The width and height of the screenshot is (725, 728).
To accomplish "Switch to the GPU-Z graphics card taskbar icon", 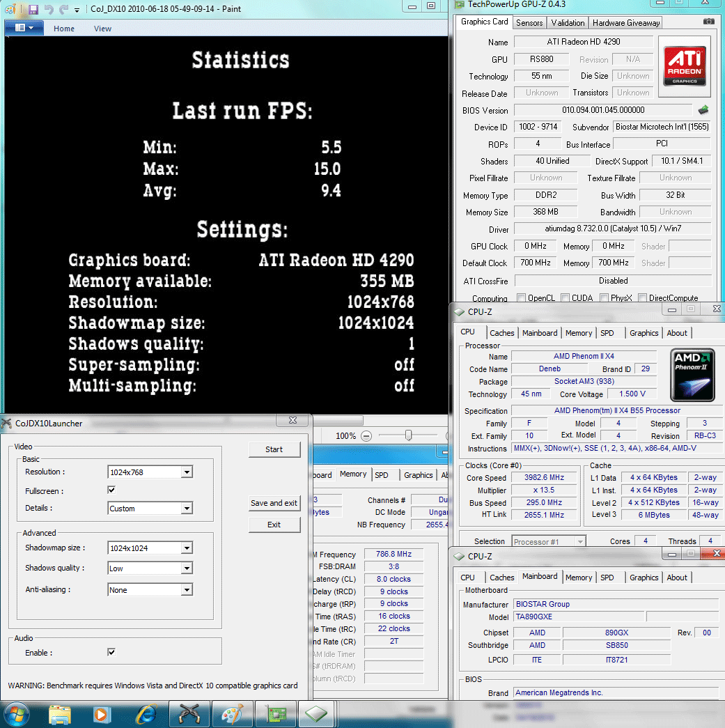I will point(276,714).
